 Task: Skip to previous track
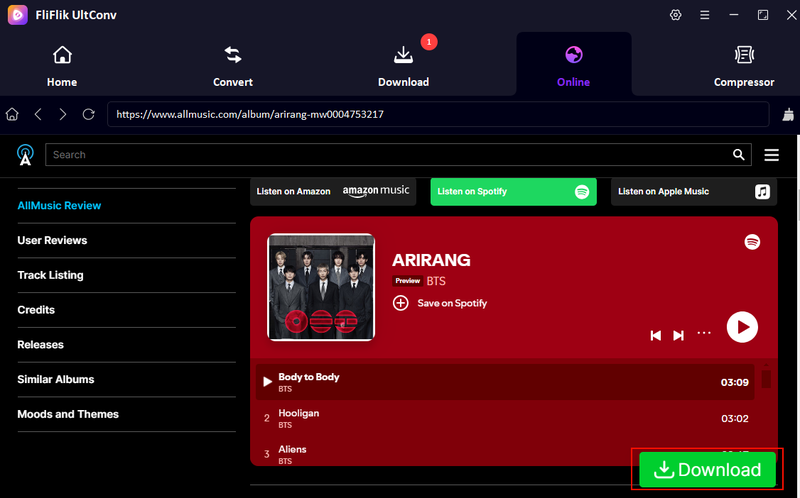pyautogui.click(x=656, y=335)
